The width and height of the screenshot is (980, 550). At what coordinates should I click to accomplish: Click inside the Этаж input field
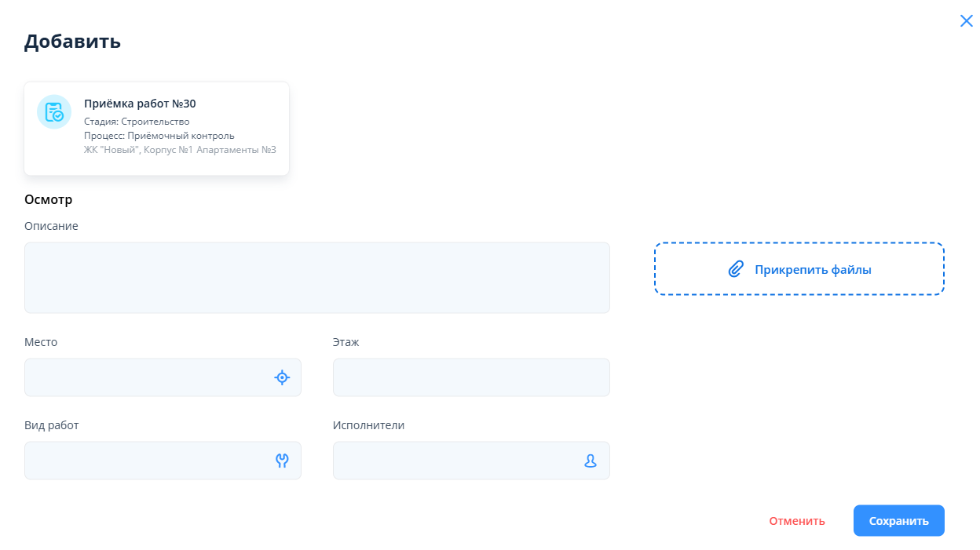tap(471, 377)
